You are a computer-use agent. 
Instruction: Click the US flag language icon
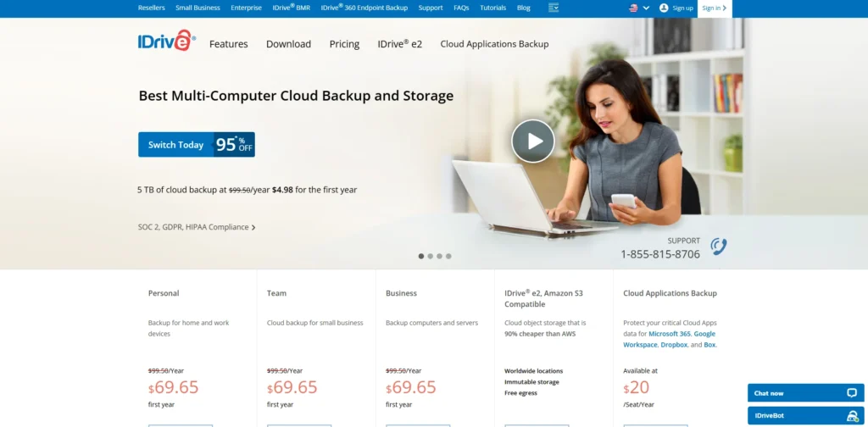click(633, 8)
